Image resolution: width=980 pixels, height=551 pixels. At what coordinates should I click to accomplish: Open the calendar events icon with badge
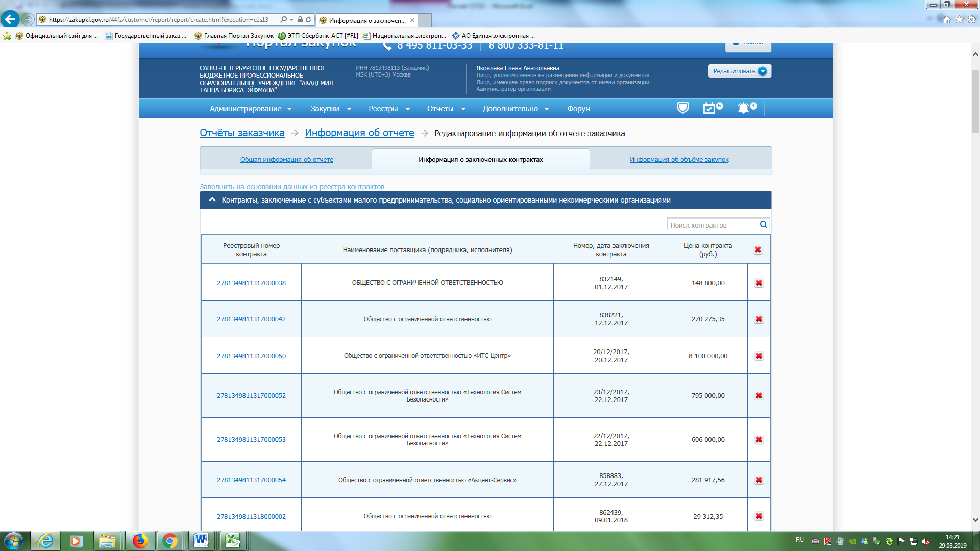[x=709, y=108]
